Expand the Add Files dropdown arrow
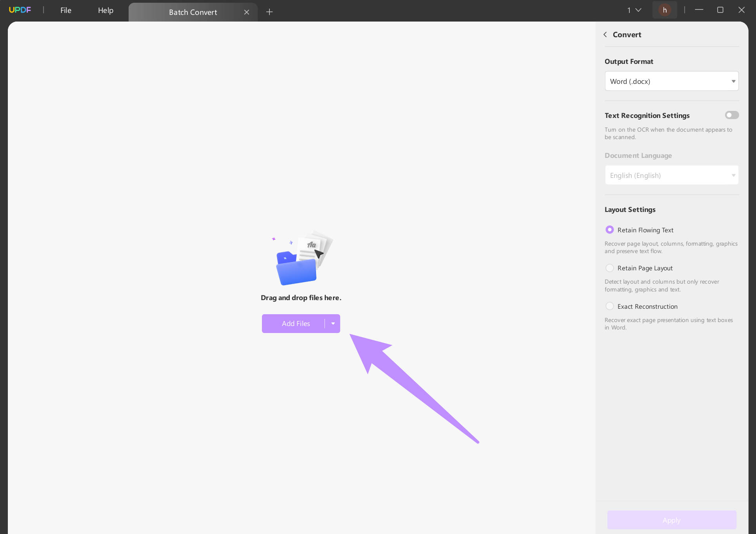 coord(333,324)
